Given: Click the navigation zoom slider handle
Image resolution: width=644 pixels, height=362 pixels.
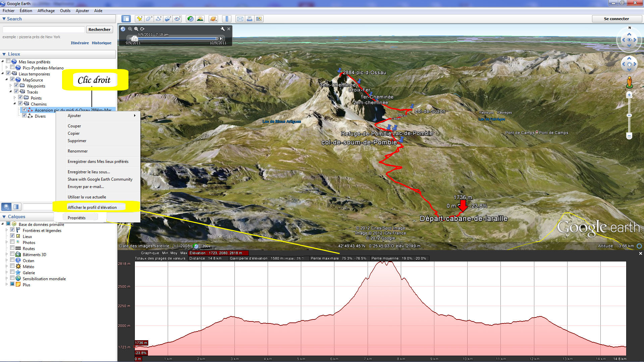Looking at the screenshot, I should tap(629, 115).
